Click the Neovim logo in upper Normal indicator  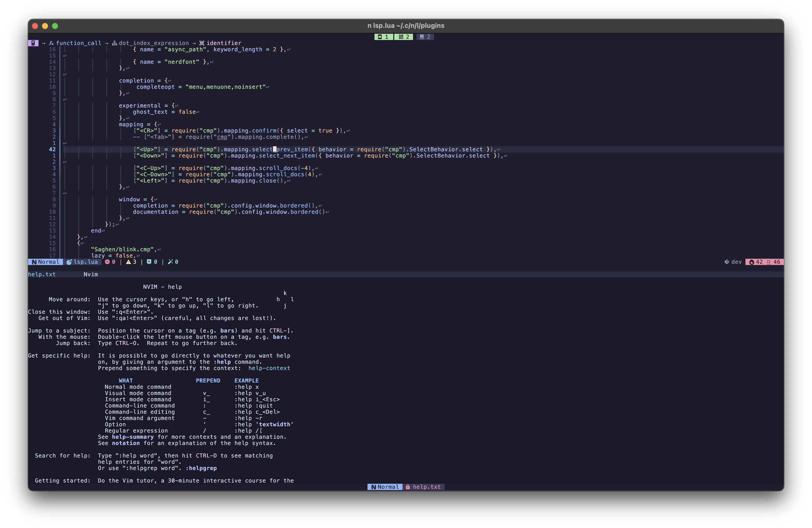pos(34,262)
